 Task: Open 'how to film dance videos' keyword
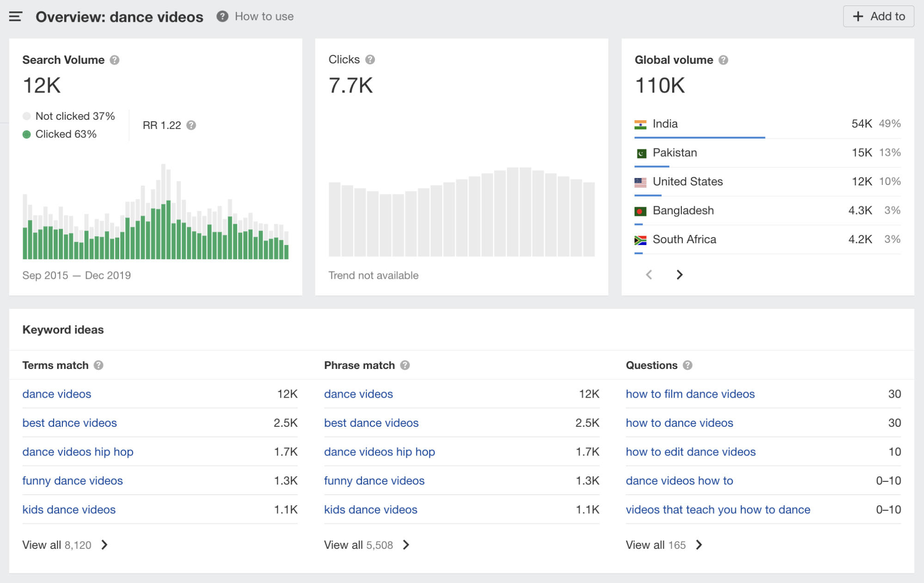tap(690, 394)
